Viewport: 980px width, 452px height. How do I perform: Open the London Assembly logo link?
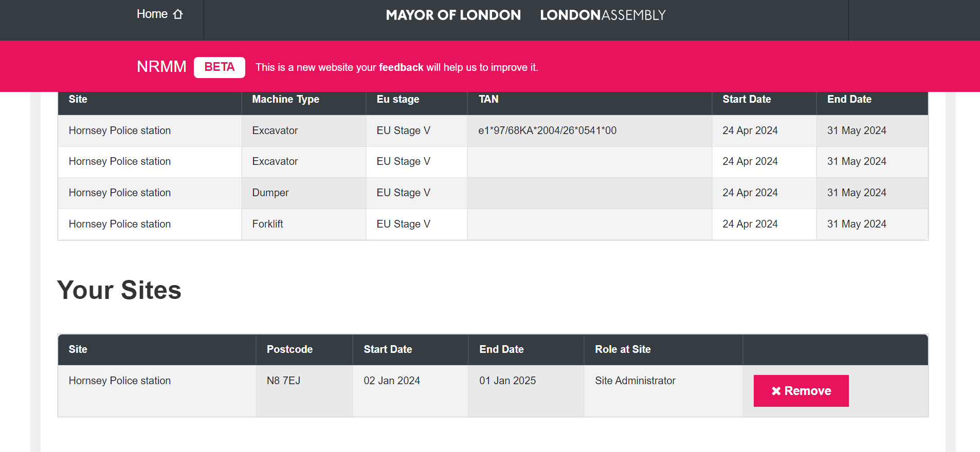[603, 15]
